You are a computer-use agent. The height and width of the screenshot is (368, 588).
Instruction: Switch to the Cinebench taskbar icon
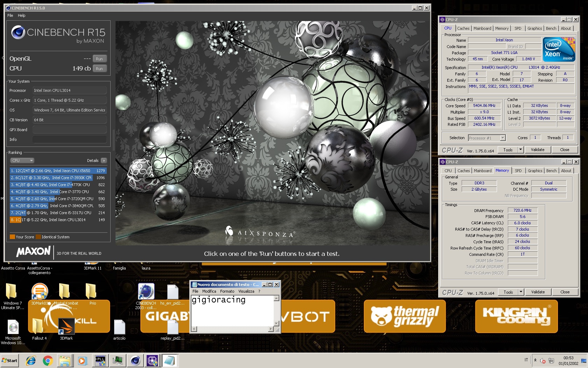tap(135, 361)
